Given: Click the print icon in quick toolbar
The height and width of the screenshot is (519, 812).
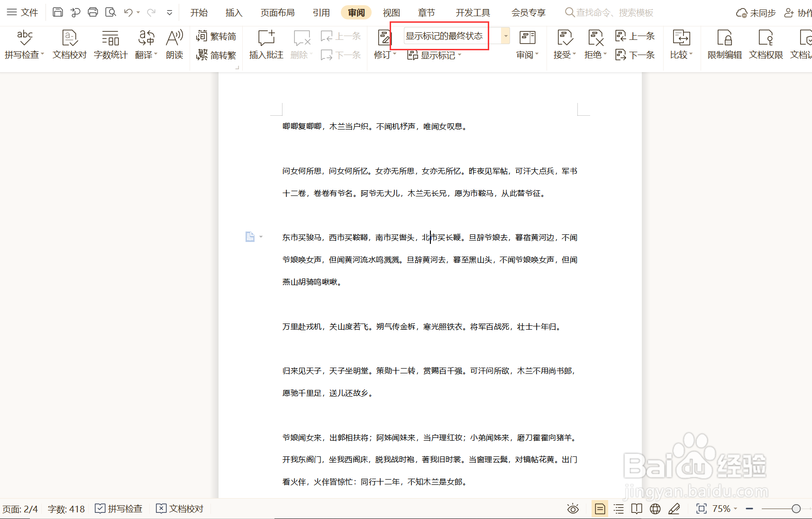Looking at the screenshot, I should coord(93,12).
